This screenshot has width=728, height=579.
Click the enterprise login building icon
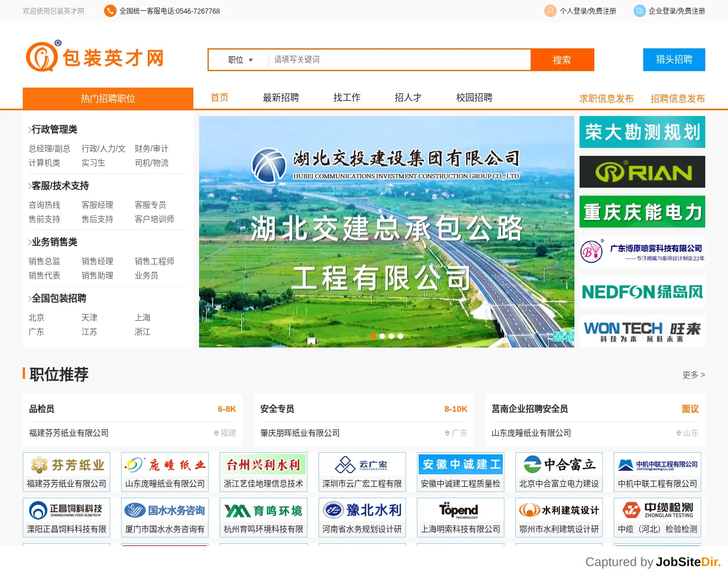[x=639, y=11]
